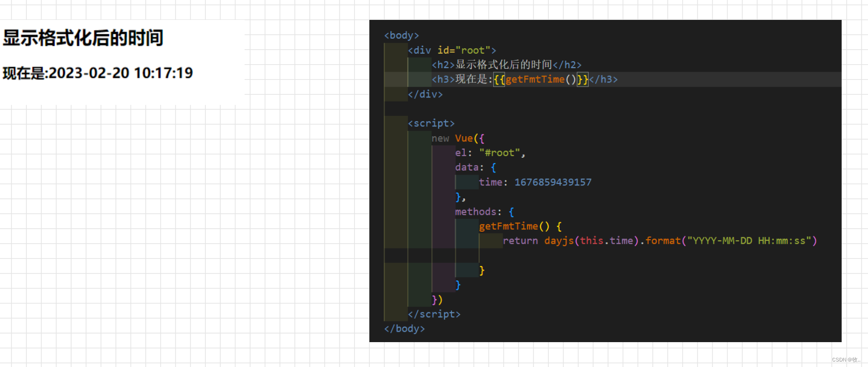The width and height of the screenshot is (868, 367).
Task: Click "dayjs" in the return statement
Action: click(x=559, y=241)
